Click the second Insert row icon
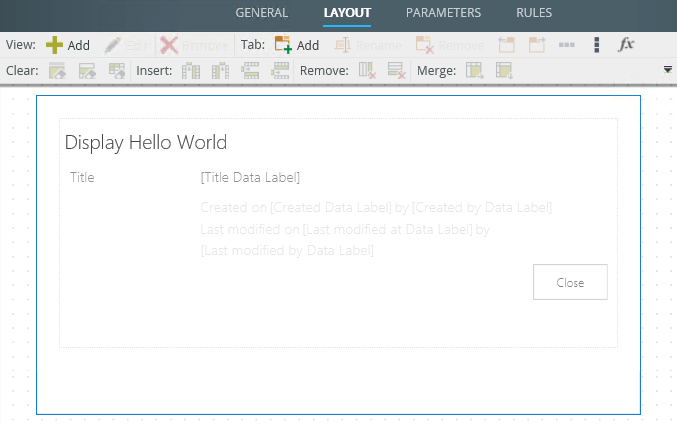Image resolution: width=677 pixels, height=426 pixels. point(280,70)
